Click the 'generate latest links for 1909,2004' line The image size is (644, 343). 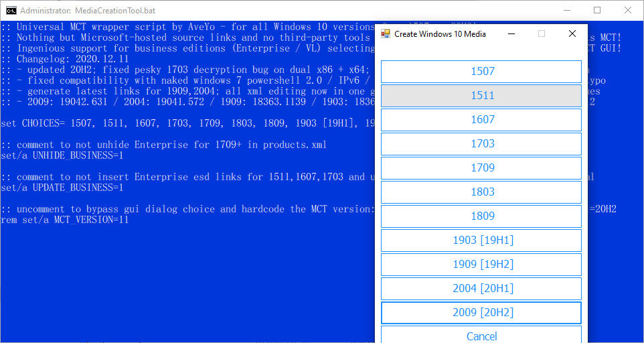(x=188, y=91)
